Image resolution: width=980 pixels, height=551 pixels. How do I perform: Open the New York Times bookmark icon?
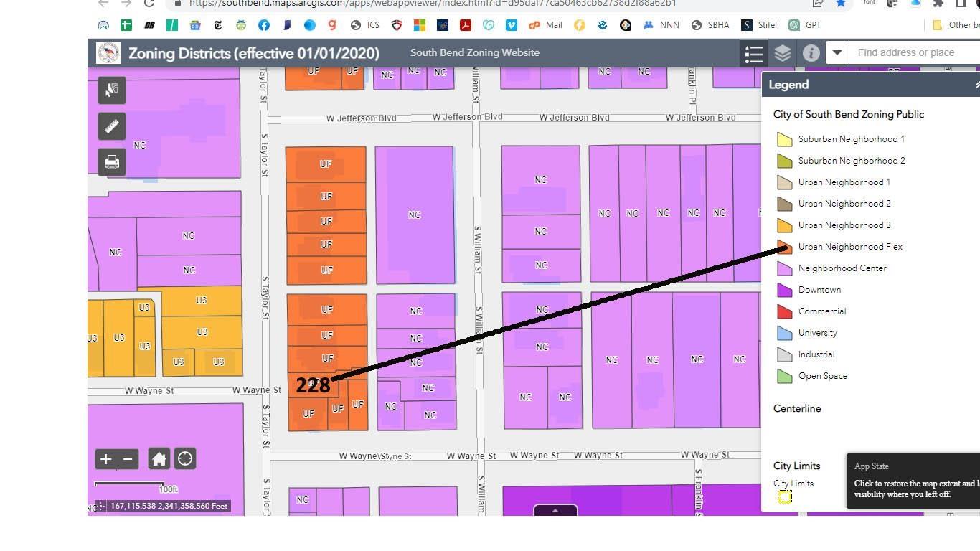(x=218, y=25)
